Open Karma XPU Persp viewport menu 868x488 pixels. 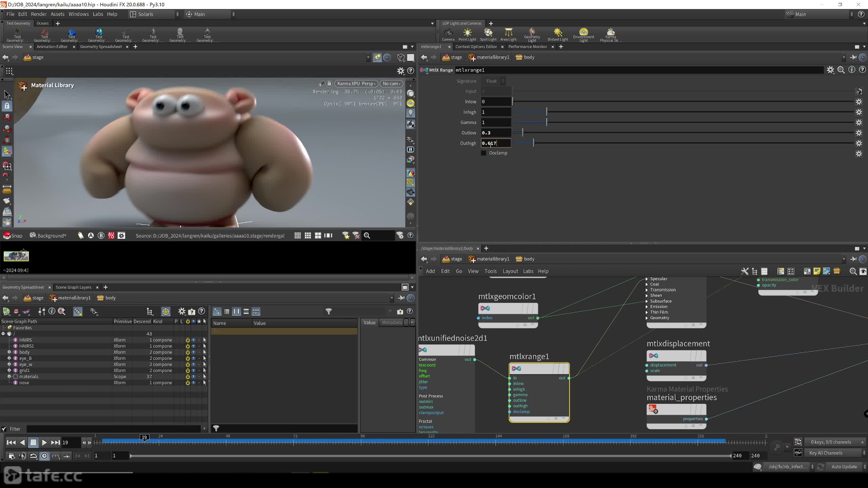tap(356, 83)
